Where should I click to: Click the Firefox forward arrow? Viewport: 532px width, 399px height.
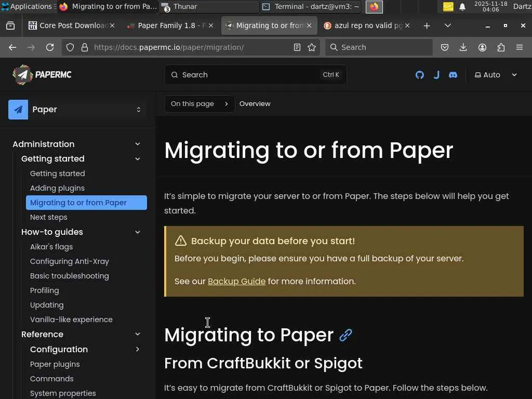click(x=31, y=47)
